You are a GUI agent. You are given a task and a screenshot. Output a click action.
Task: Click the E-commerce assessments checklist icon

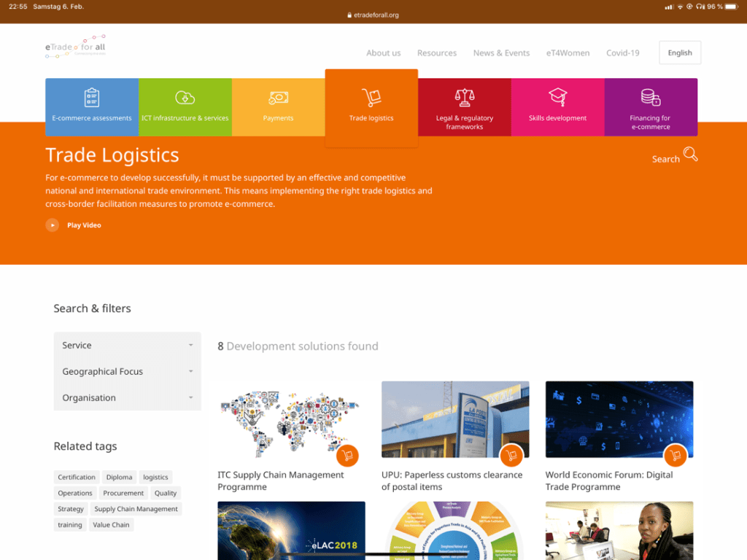tap(92, 97)
